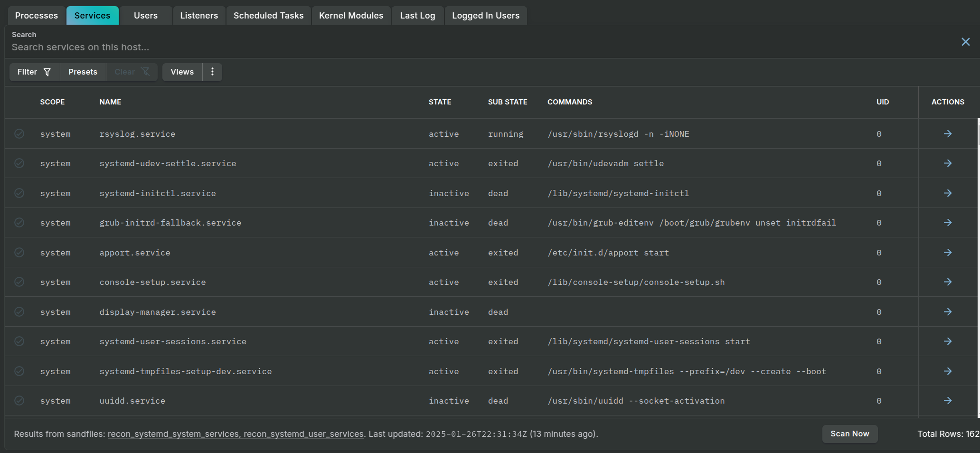The height and width of the screenshot is (453, 980).
Task: Open details arrow for systemd-tmpfiles-setup-dev.service
Action: [x=948, y=371]
